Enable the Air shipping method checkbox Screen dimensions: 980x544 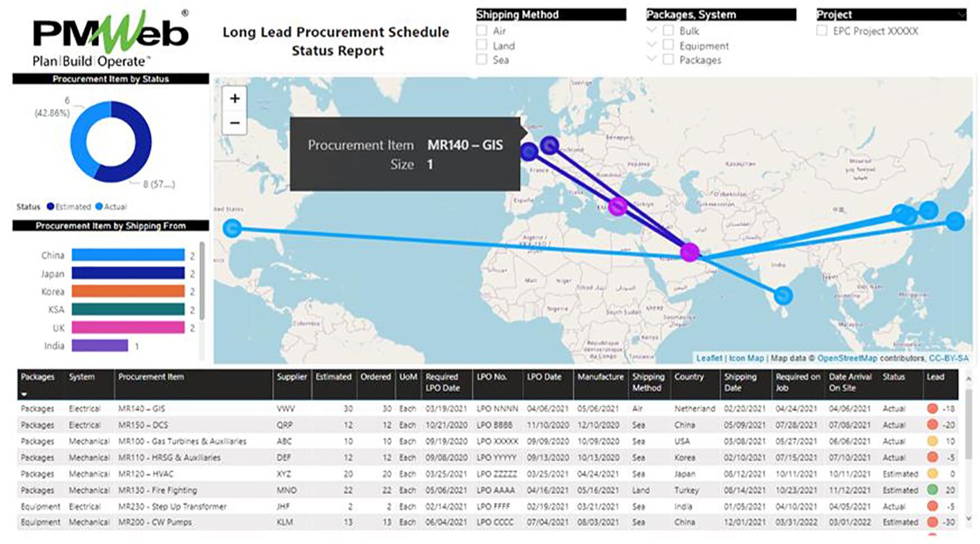(x=482, y=31)
